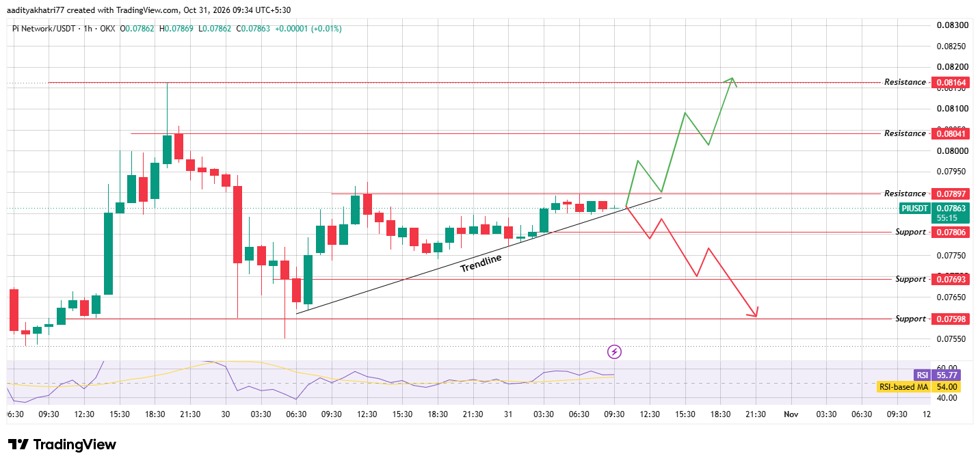Click the Nov date on time axis
The height and width of the screenshot is (465, 980).
click(791, 414)
